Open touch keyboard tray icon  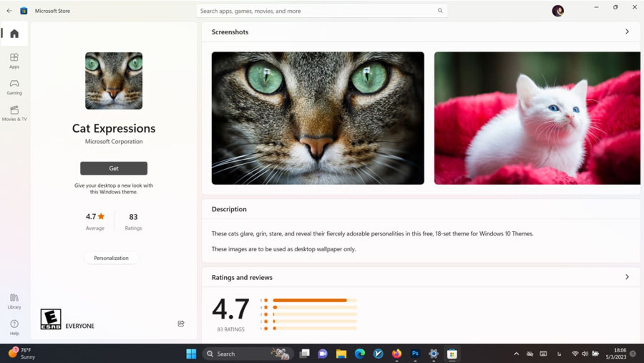pos(543,354)
